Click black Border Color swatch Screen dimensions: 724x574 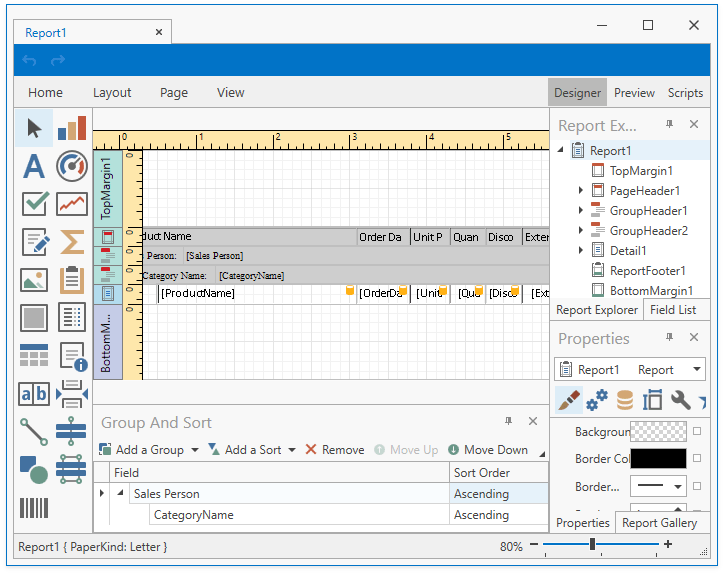(x=658, y=459)
